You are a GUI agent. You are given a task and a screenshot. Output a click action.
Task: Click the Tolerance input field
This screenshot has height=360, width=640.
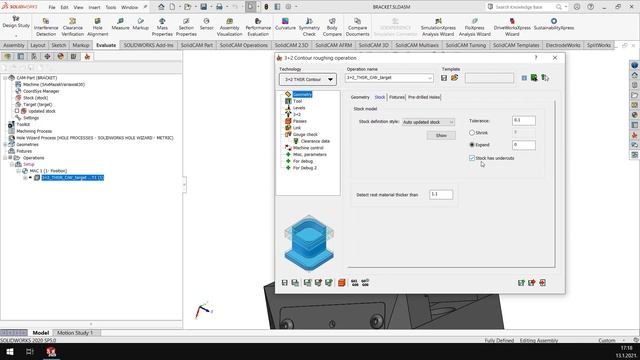pos(524,120)
